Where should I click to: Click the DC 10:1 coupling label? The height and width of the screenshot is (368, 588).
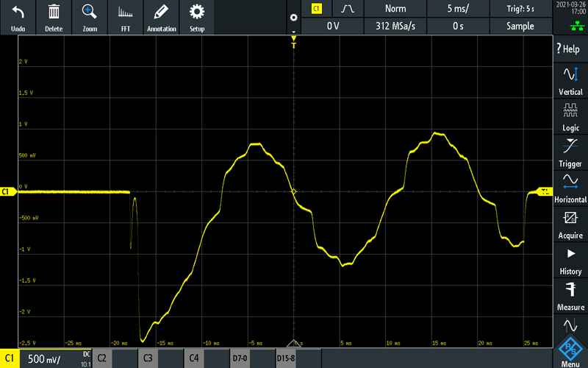coord(86,359)
